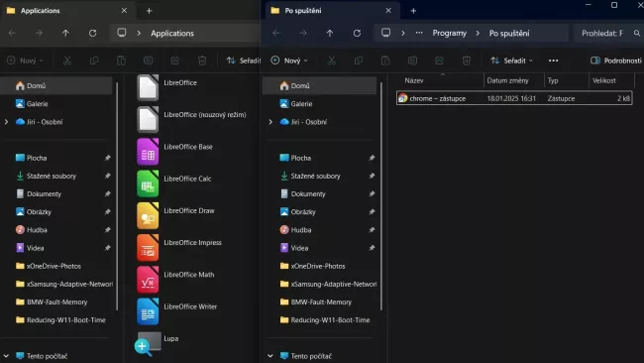Open LibreOffice Writer in Applications window
Viewport: 644px width, 363px height.
pyautogui.click(x=176, y=311)
